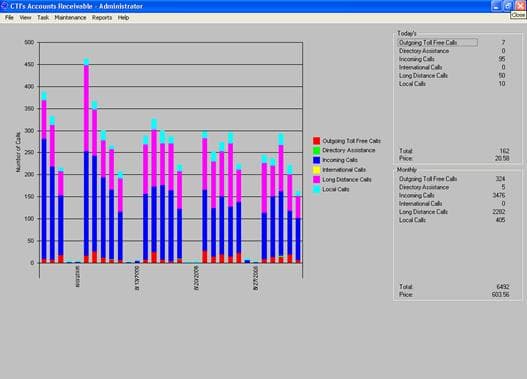Open the Task menu
Viewport: 527px width, 379px height.
click(43, 17)
